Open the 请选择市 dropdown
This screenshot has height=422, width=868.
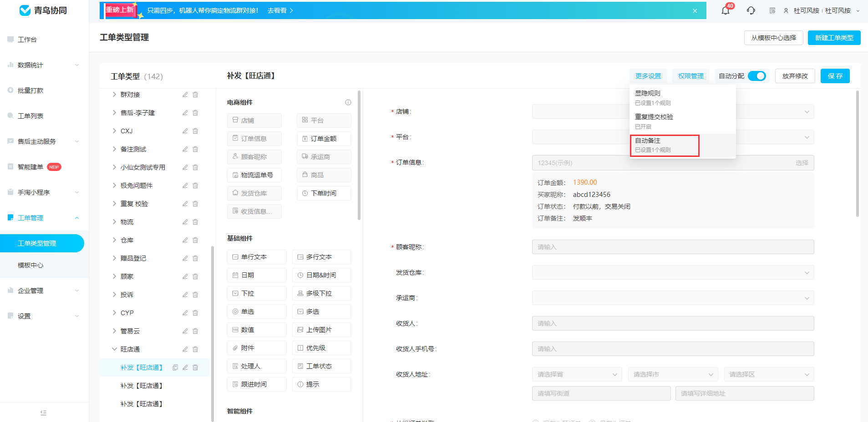tap(673, 374)
